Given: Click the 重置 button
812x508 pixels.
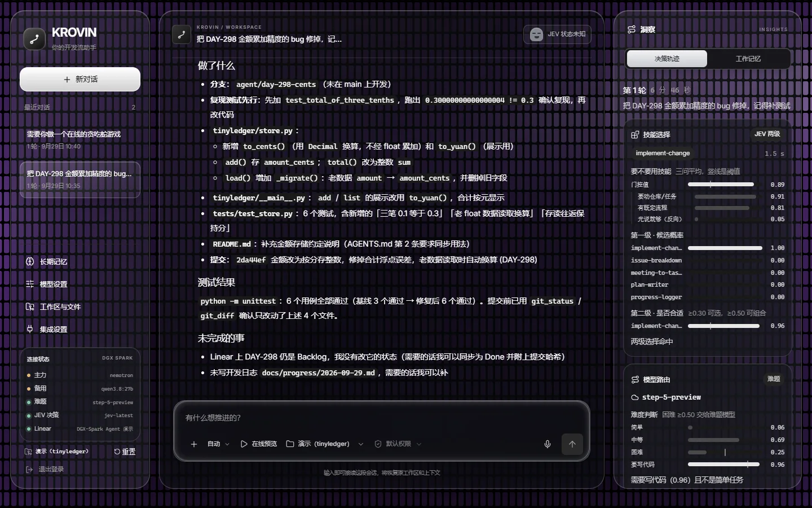Looking at the screenshot, I should pos(125,452).
